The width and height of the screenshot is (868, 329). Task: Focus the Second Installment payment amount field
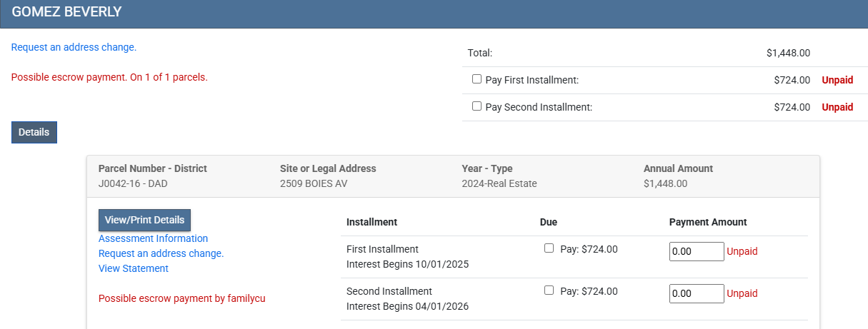pos(697,293)
